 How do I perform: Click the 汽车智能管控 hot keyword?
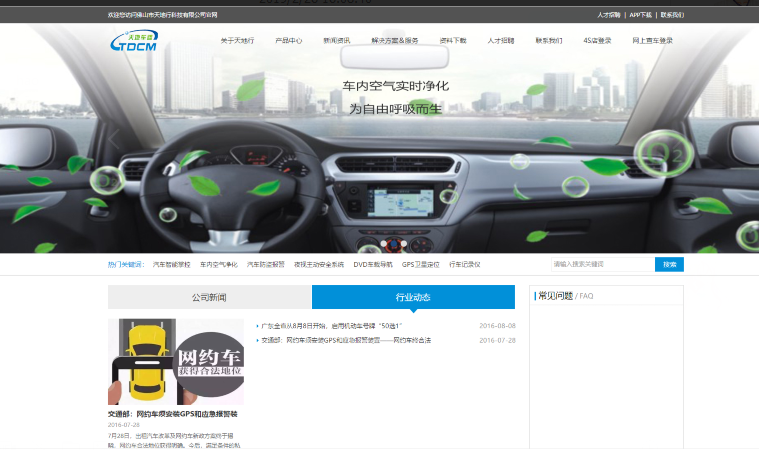[x=171, y=265]
